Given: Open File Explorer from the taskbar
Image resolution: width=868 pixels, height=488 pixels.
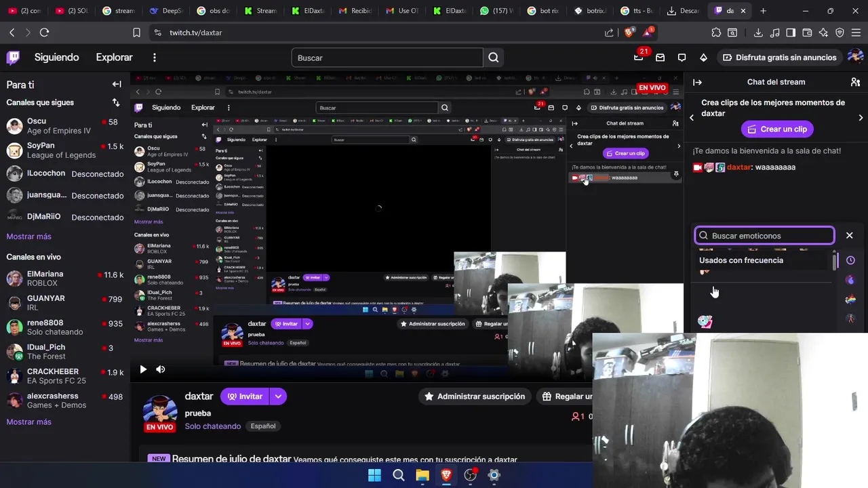Looking at the screenshot, I should 422,476.
